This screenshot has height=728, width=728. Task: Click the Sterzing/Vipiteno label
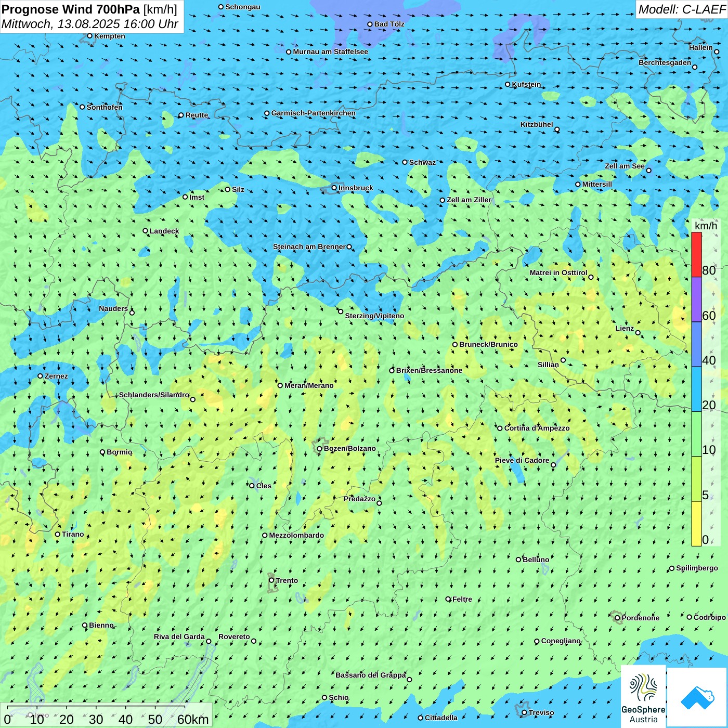[374, 316]
